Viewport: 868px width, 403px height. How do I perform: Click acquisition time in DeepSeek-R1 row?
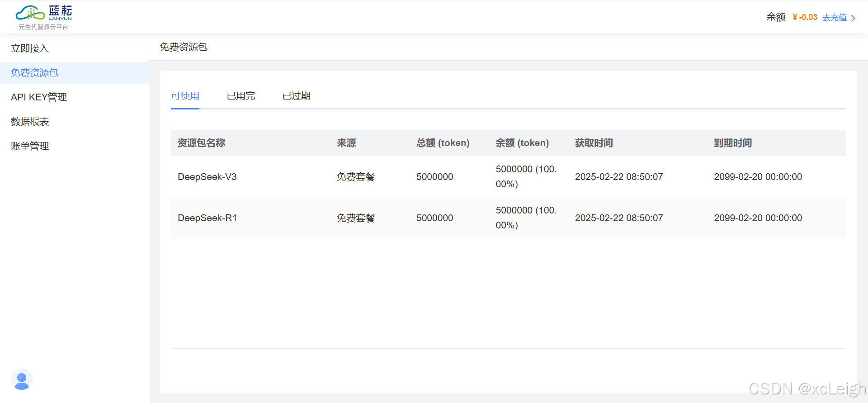click(x=619, y=218)
